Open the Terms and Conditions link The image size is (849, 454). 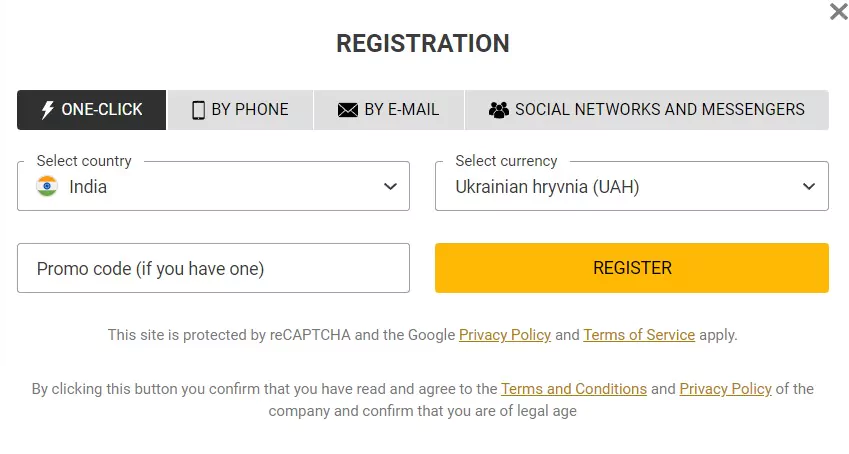tap(574, 389)
